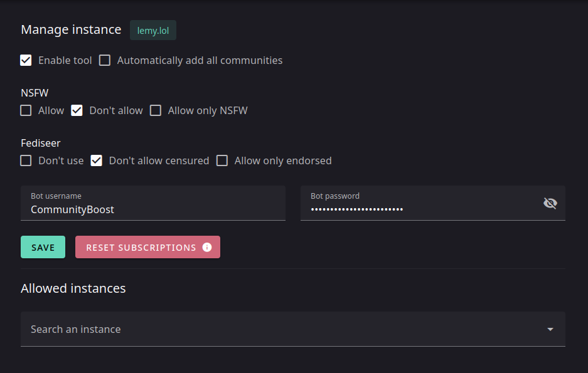Uncheck the NSFW Don't allow option
The image size is (588, 373).
[77, 110]
